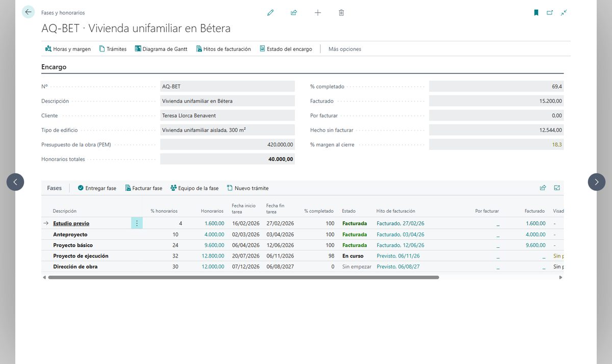The height and width of the screenshot is (364, 612).
Task: Create a new record with plus icon
Action: (318, 13)
